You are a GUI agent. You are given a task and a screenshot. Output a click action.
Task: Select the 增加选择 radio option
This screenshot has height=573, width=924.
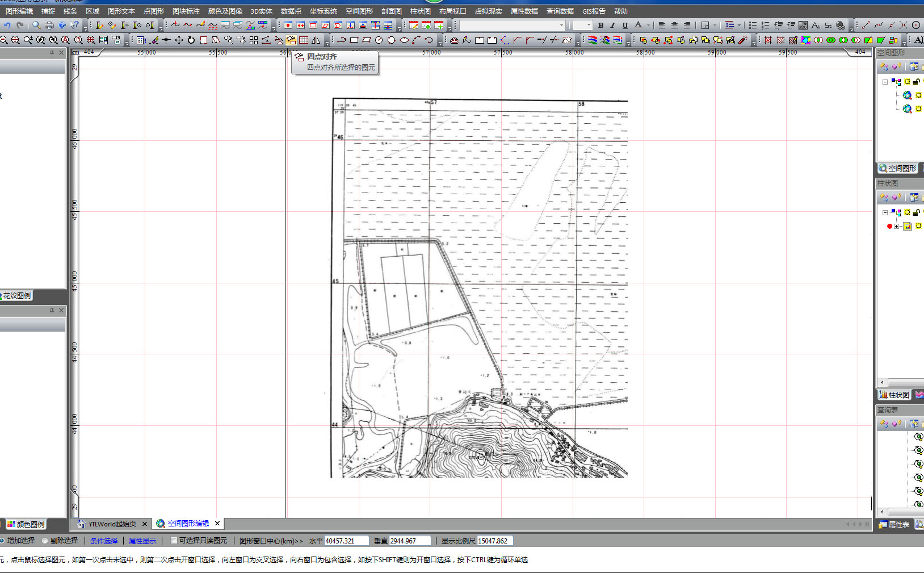[x=2, y=541]
